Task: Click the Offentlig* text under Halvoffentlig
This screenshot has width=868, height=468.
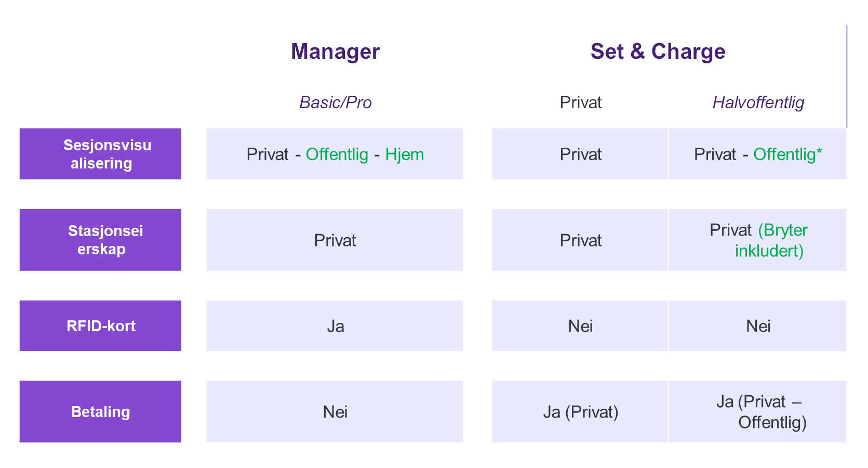Action: pos(787,154)
